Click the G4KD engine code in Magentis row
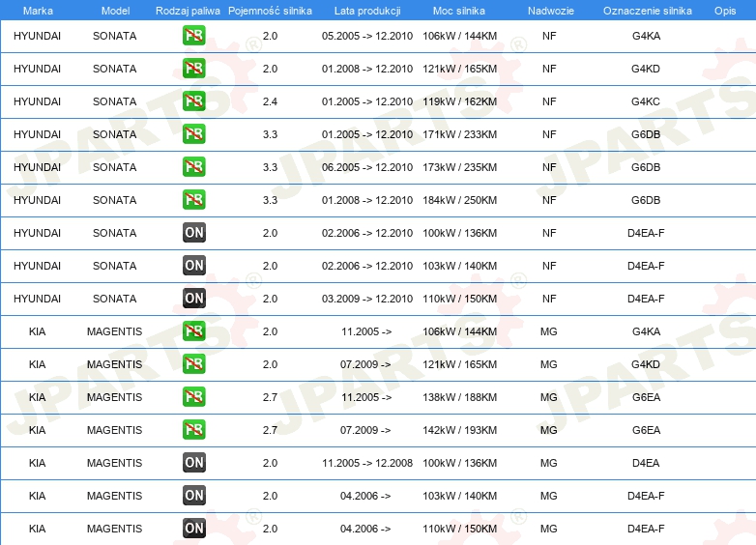The width and height of the screenshot is (756, 545). tap(645, 364)
